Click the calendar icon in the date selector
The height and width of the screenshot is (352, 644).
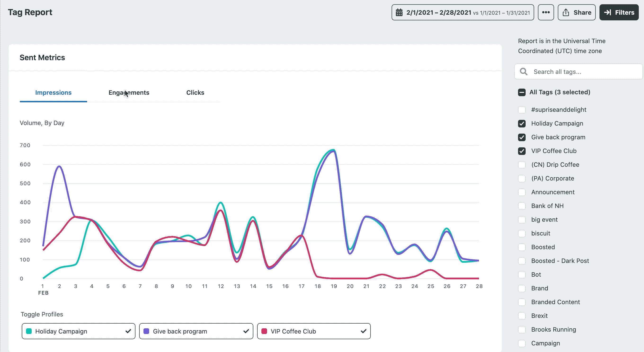pyautogui.click(x=399, y=12)
